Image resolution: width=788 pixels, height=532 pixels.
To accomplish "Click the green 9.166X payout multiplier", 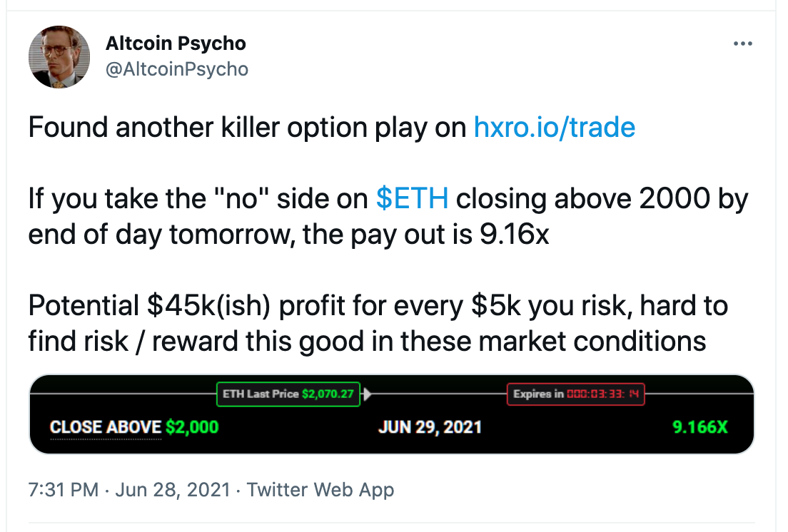I will click(700, 427).
